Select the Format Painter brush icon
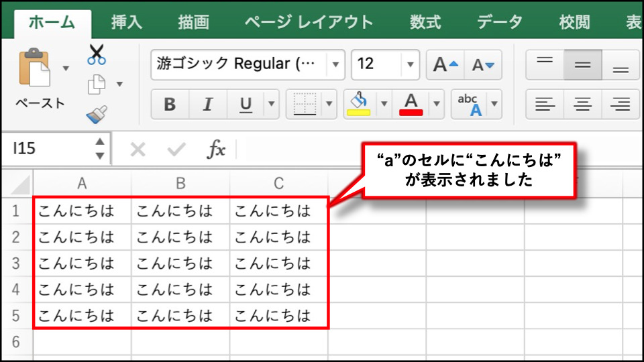The height and width of the screenshot is (362, 644). 97,115
